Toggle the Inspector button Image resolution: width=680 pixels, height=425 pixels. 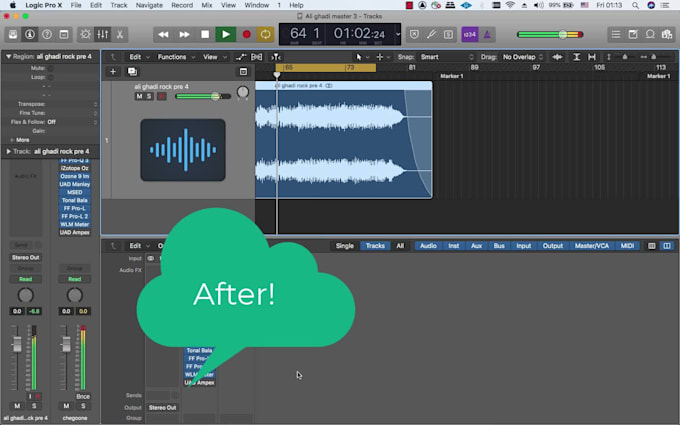point(30,34)
